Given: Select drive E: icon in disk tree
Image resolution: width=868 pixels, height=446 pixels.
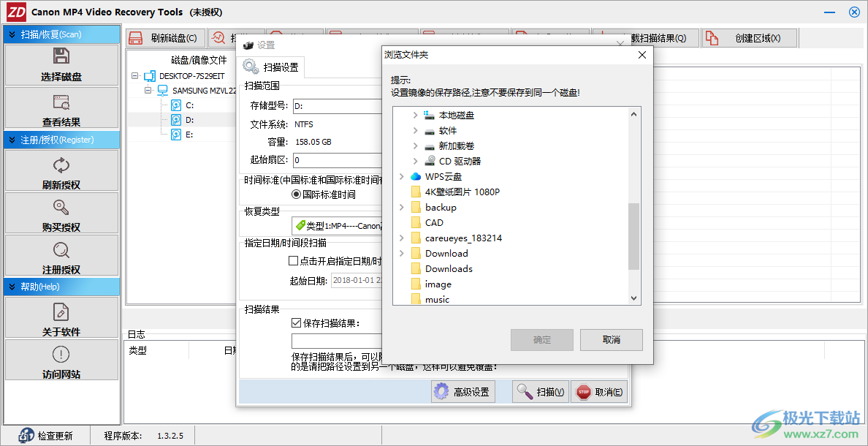Looking at the screenshot, I should [x=176, y=134].
